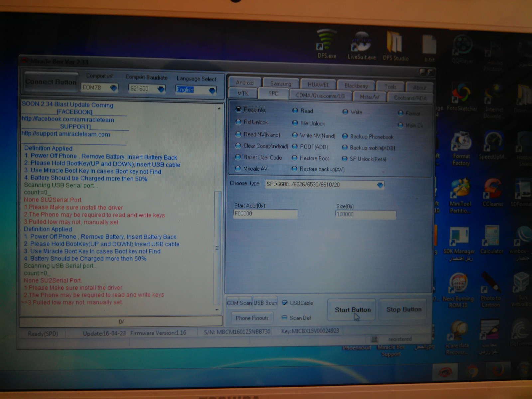Select Write NV(Nand) radio button

tap(314, 136)
